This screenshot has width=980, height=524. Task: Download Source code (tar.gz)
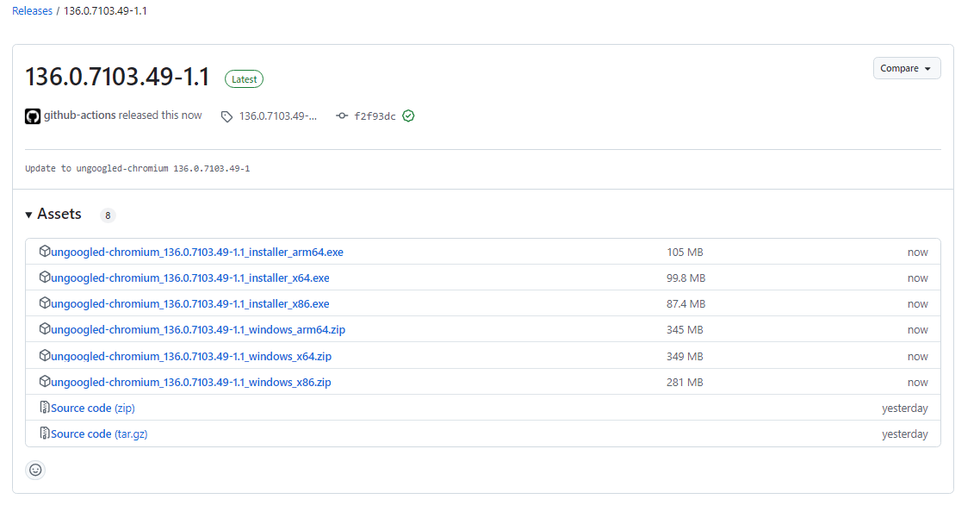(x=99, y=434)
